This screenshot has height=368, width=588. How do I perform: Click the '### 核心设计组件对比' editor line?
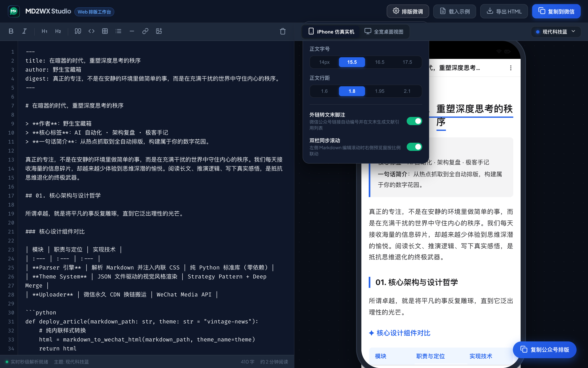click(55, 231)
